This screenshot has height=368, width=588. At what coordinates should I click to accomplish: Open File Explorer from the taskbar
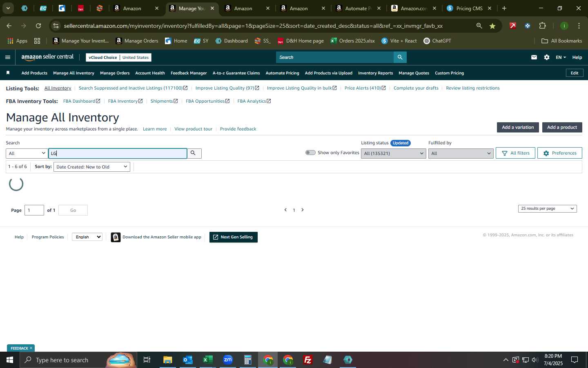click(168, 360)
